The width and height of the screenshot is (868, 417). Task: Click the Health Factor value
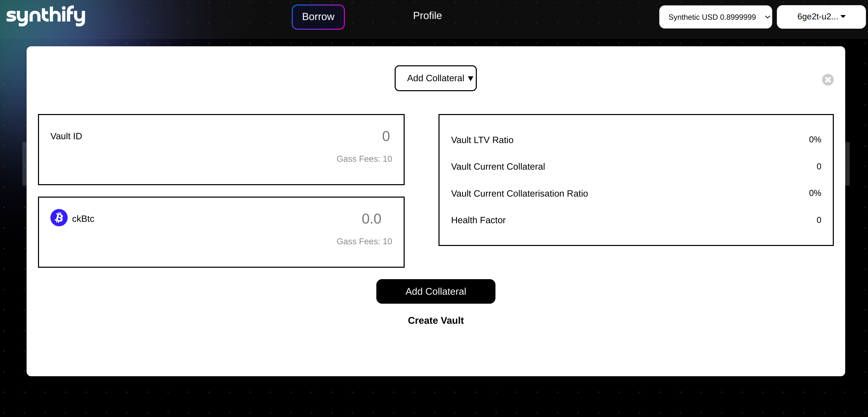[x=818, y=220]
